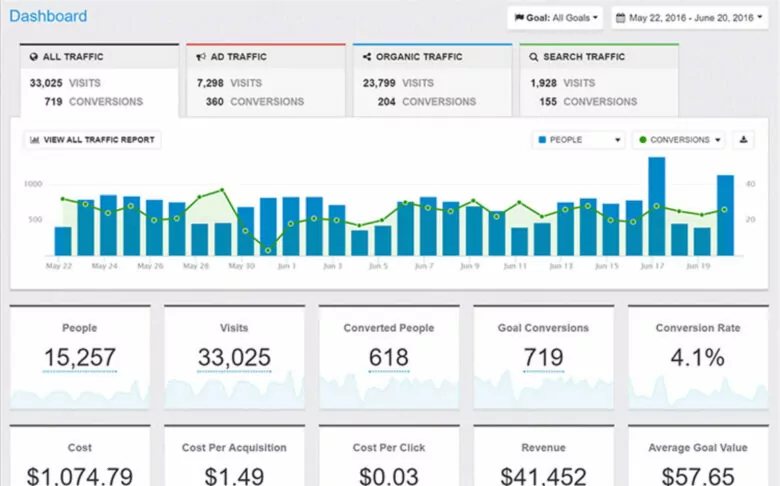Image resolution: width=780 pixels, height=486 pixels.
Task: Open the Goal Conversions 719 card
Action: tap(543, 357)
